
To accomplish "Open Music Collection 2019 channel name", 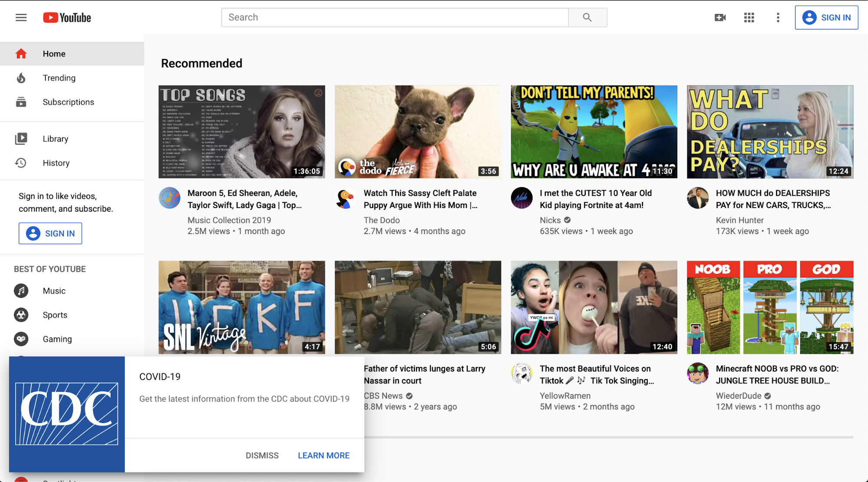I will coord(229,220).
